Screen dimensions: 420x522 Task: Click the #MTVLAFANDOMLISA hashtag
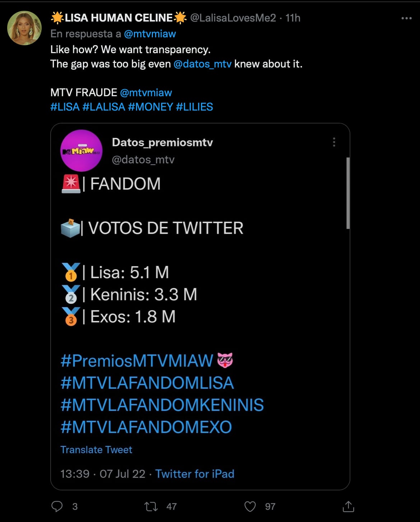click(147, 383)
